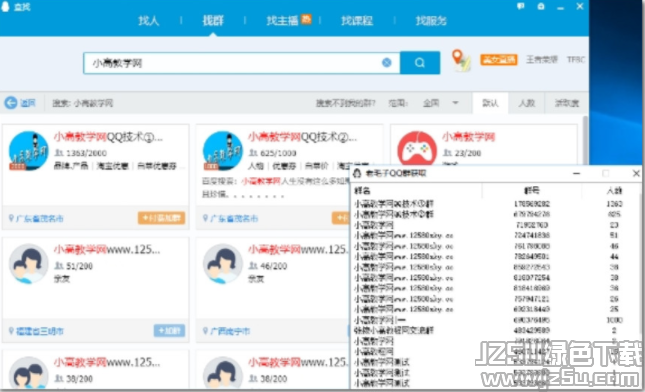Open 小高教学网 title on 23/200 card

coord(469,137)
